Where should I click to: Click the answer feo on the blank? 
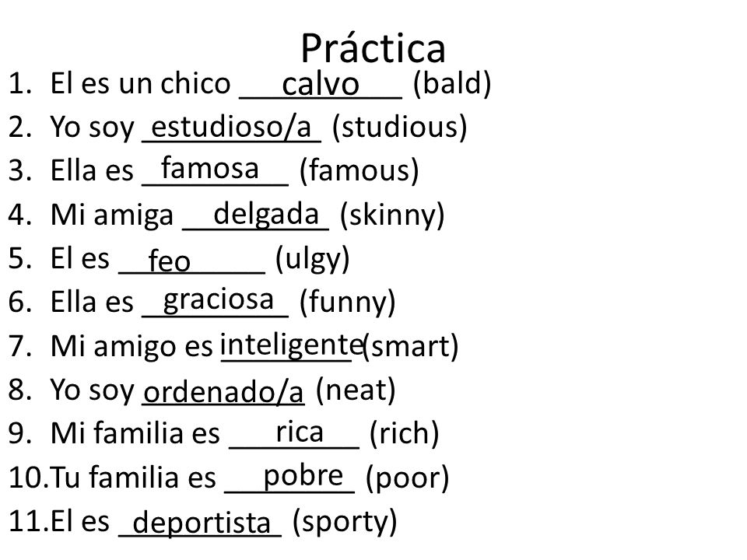[x=169, y=260]
